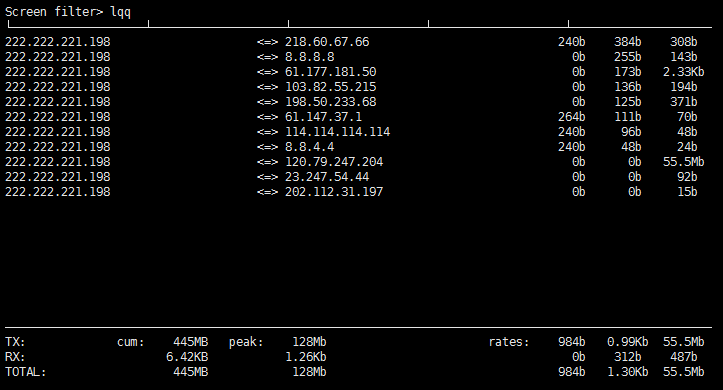Click the TOTAL rate 1.30Kb value
This screenshot has height=390, width=723.
coord(628,372)
